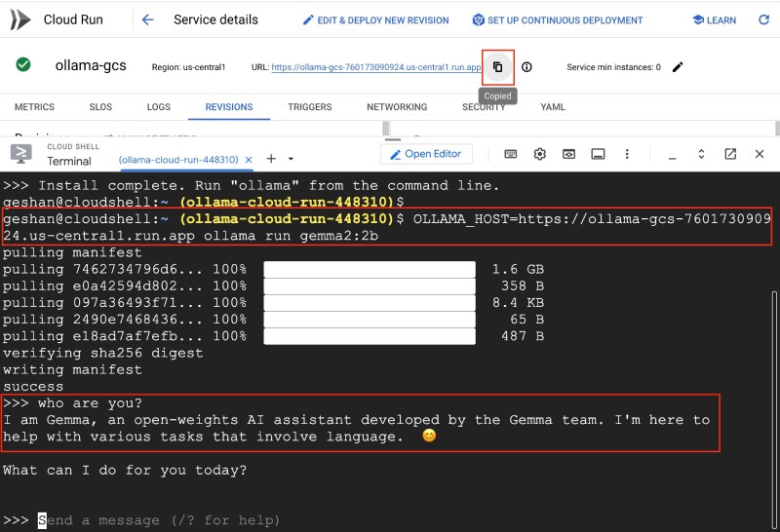Click the 487 B download progress bar
Image resolution: width=780 pixels, height=532 pixels.
[370, 336]
